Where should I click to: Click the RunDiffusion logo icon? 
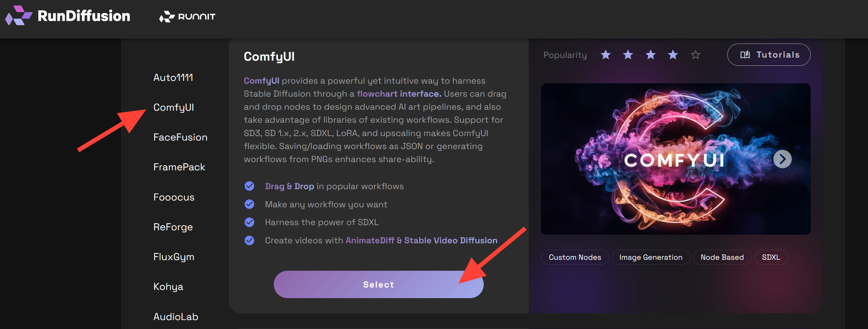tap(17, 16)
